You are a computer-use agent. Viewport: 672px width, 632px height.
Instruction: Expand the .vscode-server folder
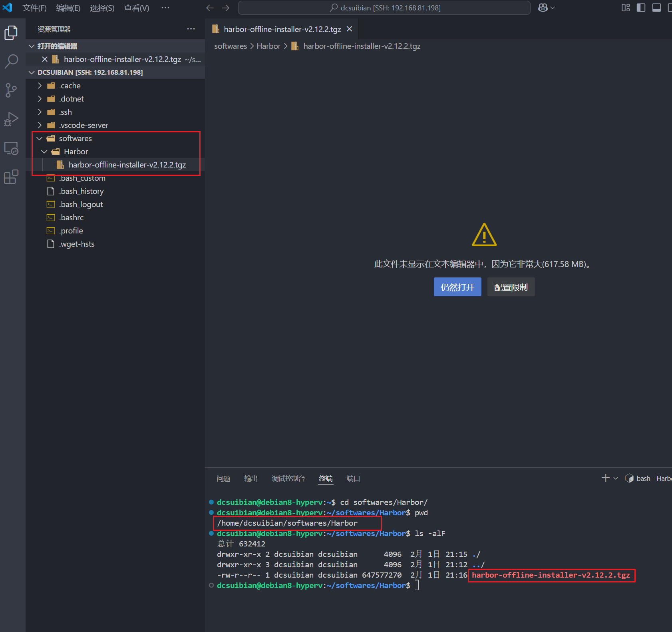[115, 125]
